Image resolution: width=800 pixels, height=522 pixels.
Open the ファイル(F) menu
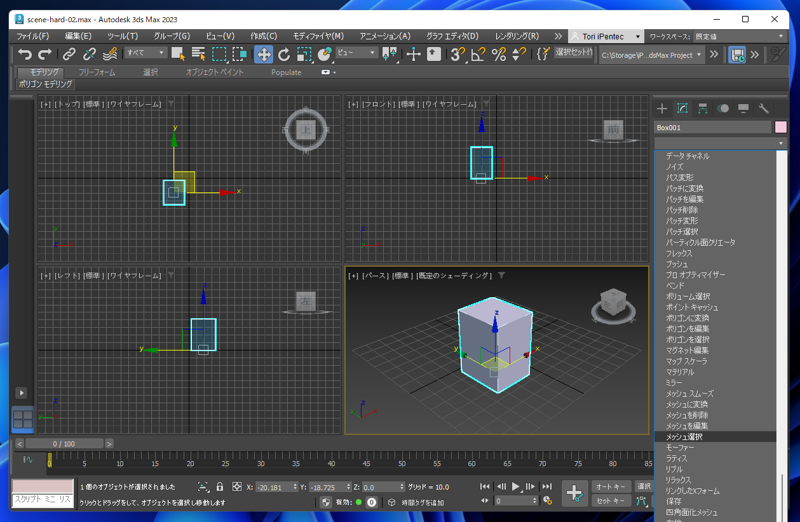33,36
